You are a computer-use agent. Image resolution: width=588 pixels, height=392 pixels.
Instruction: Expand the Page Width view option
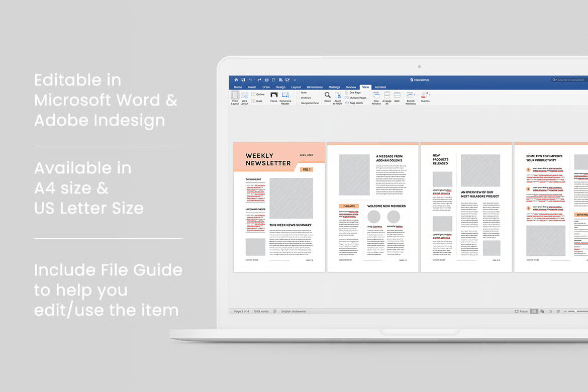click(355, 103)
